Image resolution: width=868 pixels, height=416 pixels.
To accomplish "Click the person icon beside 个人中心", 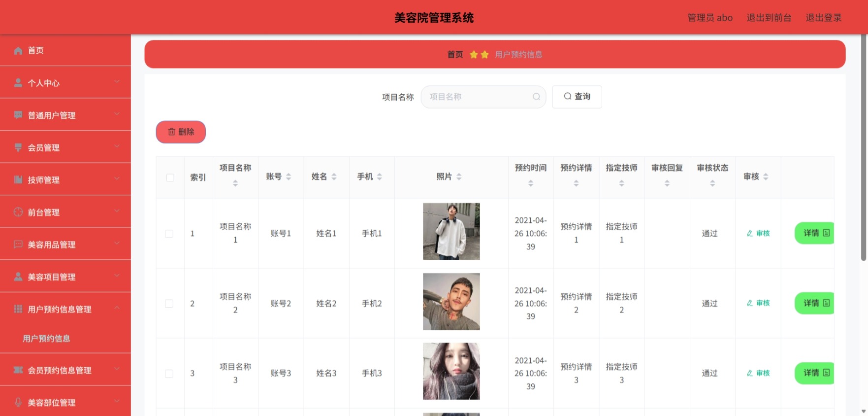I will pos(18,83).
